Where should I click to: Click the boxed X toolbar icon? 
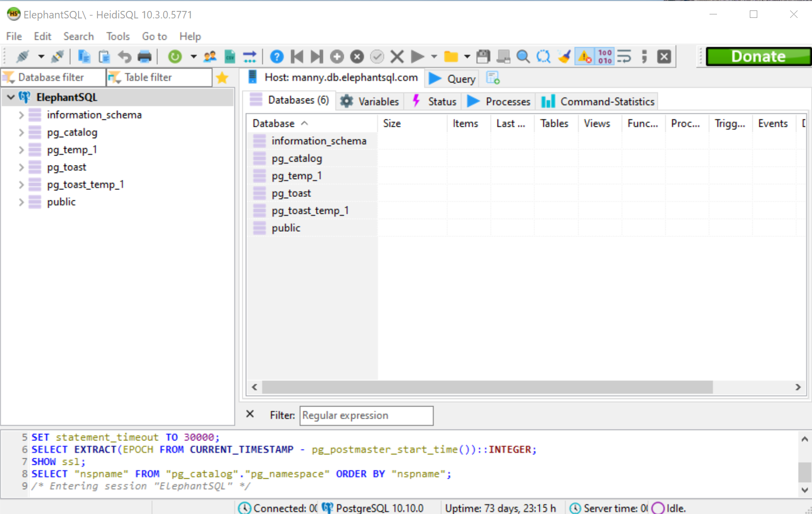coord(664,57)
